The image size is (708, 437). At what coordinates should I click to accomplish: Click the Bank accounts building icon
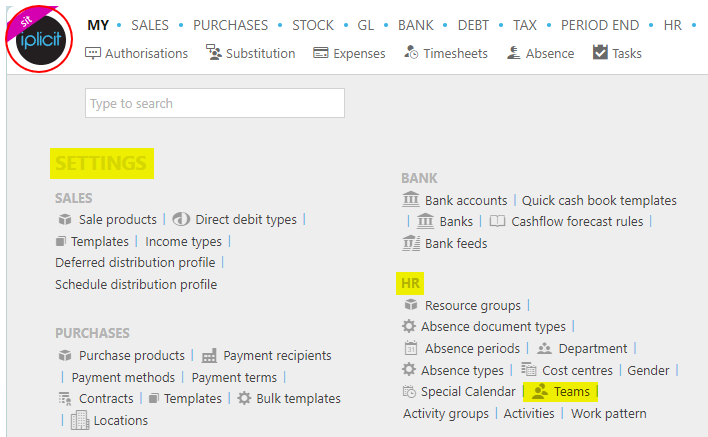(411, 200)
